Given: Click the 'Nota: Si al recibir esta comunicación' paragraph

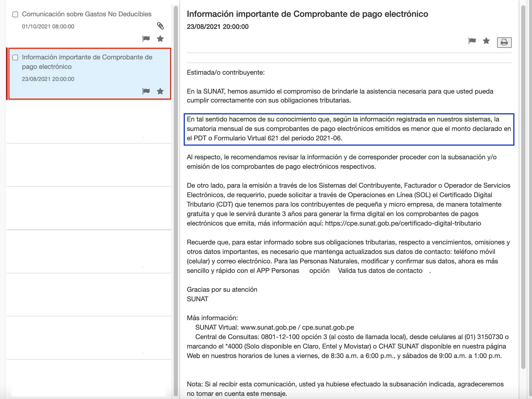Looking at the screenshot, I should [345, 389].
